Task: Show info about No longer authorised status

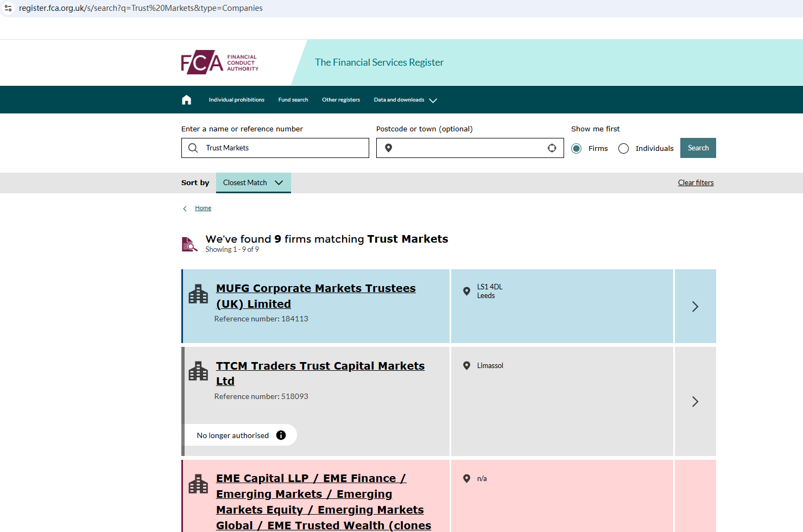Action: pyautogui.click(x=281, y=435)
